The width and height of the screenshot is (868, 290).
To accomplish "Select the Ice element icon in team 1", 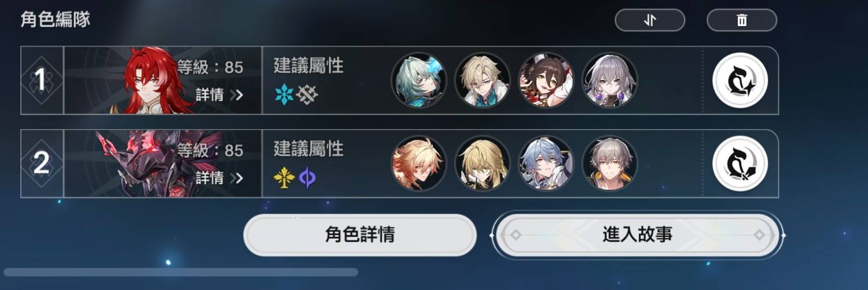I will pyautogui.click(x=284, y=94).
